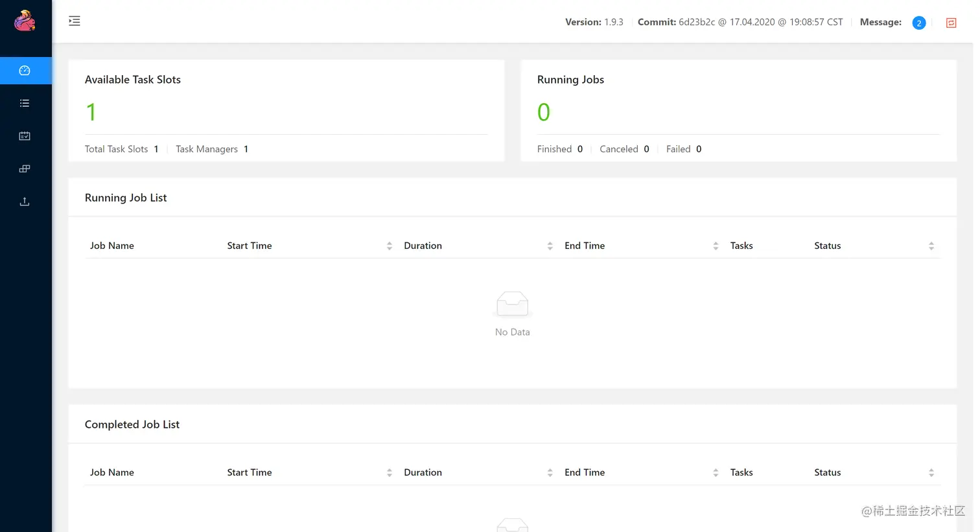Image resolution: width=980 pixels, height=532 pixels.
Task: Click the red icon in top-right header
Action: click(x=951, y=23)
